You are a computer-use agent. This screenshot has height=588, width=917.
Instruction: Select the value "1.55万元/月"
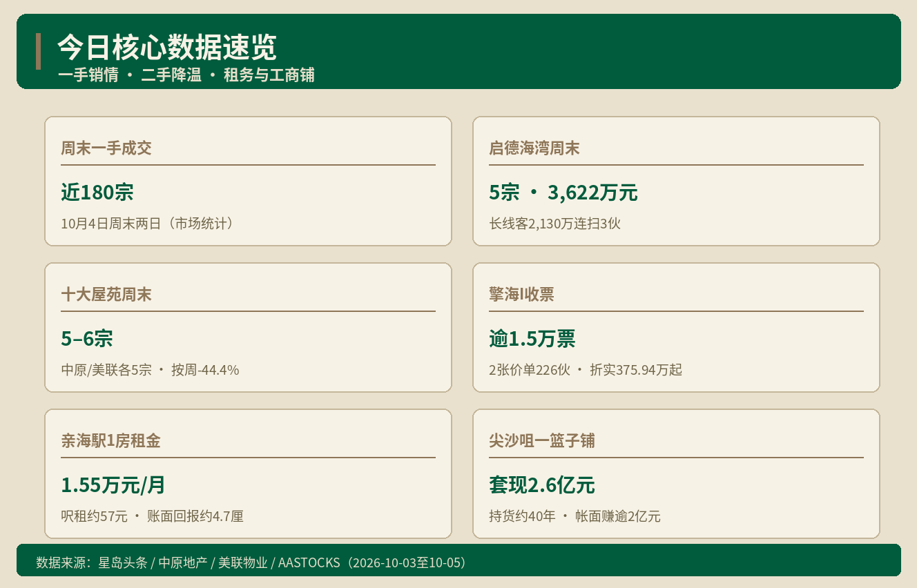113,485
